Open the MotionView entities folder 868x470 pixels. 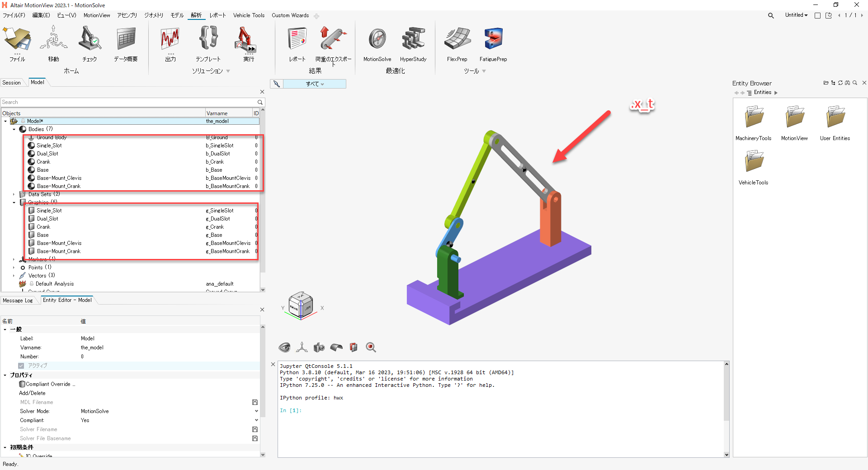794,123
